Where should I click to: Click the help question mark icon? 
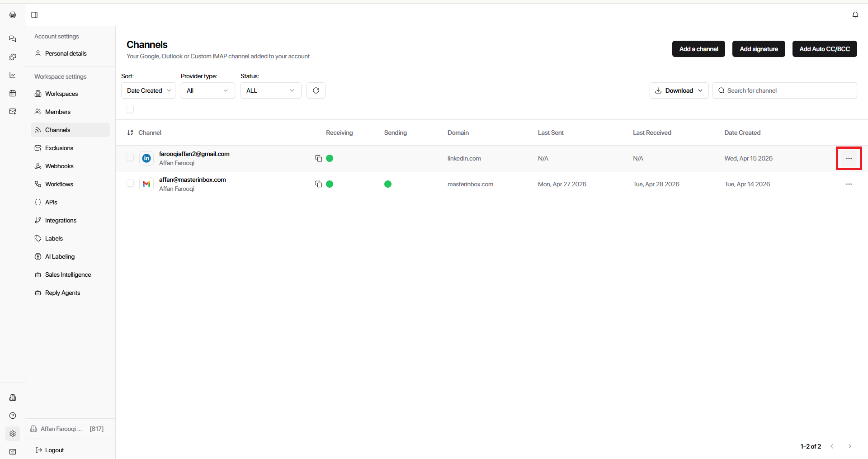point(13,416)
